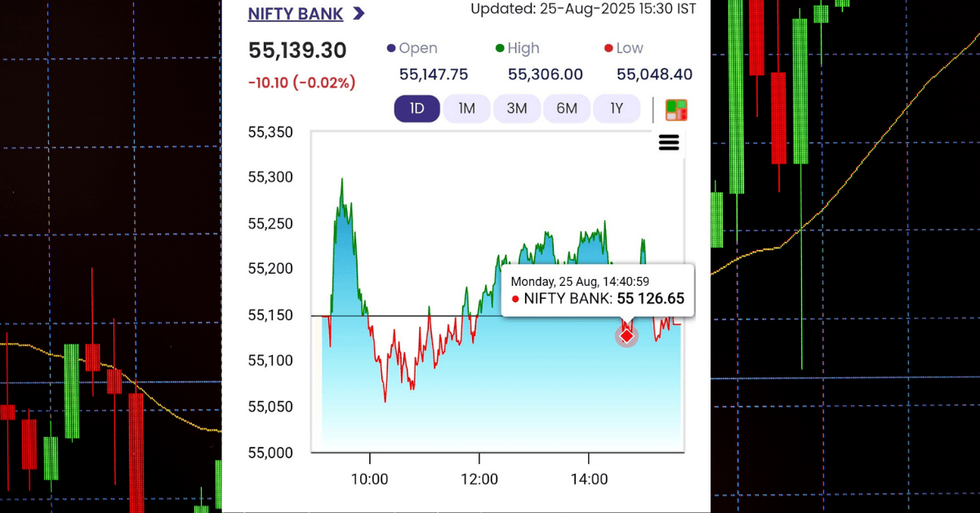Screen dimensions: 980x513
Task: Click the red diamond marker on chart
Action: pyautogui.click(x=626, y=336)
